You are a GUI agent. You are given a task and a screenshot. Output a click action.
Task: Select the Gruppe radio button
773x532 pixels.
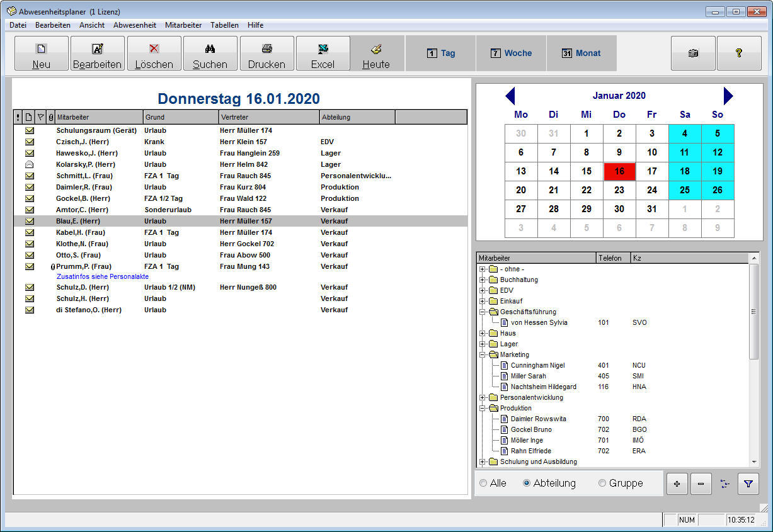click(x=602, y=484)
